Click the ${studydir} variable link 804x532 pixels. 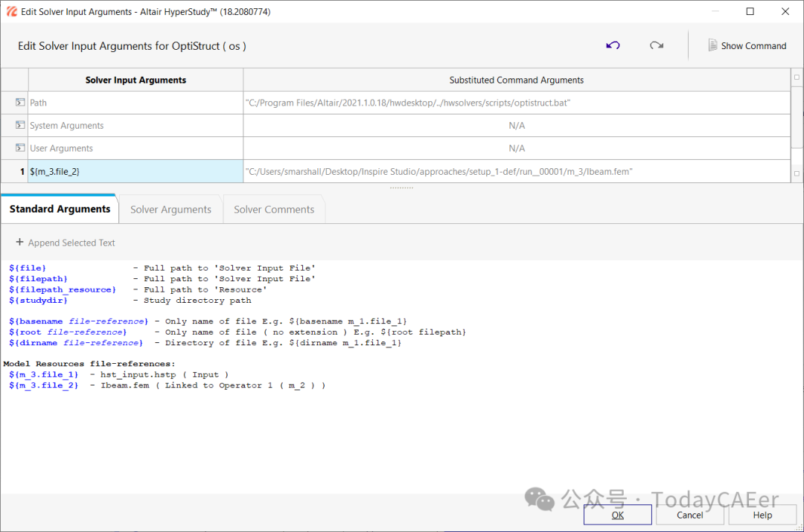[x=38, y=301]
